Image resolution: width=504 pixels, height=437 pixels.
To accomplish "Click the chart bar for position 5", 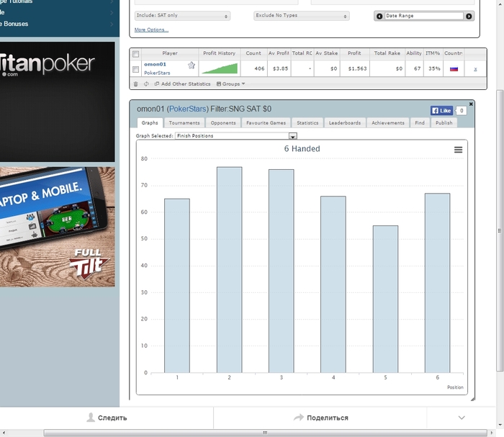I will pyautogui.click(x=385, y=299).
